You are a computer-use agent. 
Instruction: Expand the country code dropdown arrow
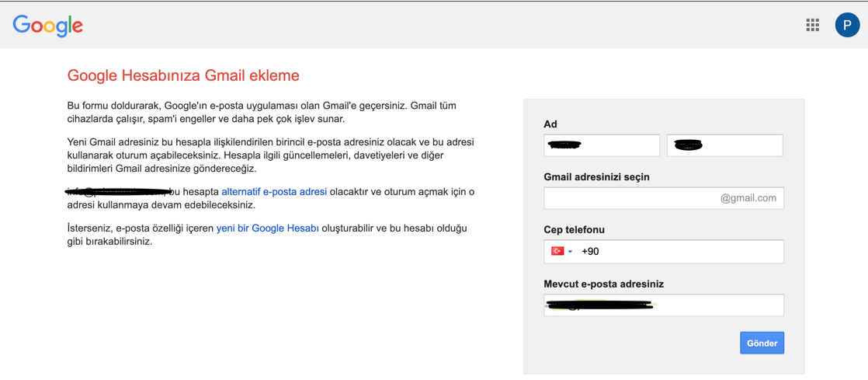coord(570,252)
